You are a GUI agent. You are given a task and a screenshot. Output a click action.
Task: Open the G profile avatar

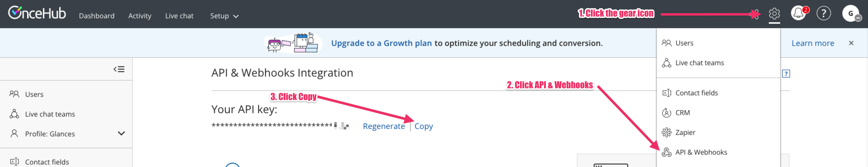851,14
